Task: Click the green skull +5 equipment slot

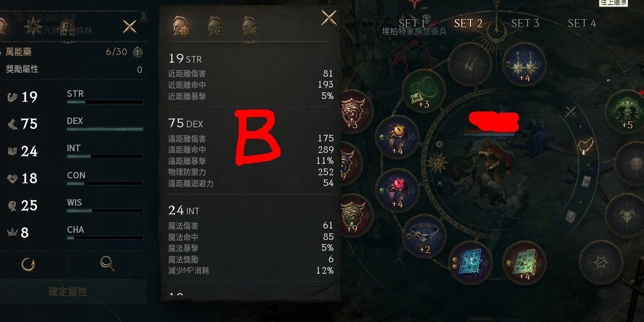Action: click(x=626, y=112)
